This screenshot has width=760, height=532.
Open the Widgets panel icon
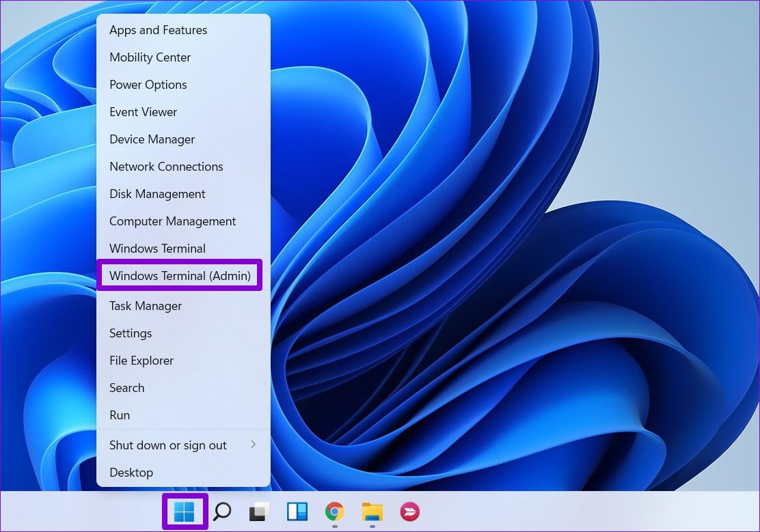click(x=297, y=512)
